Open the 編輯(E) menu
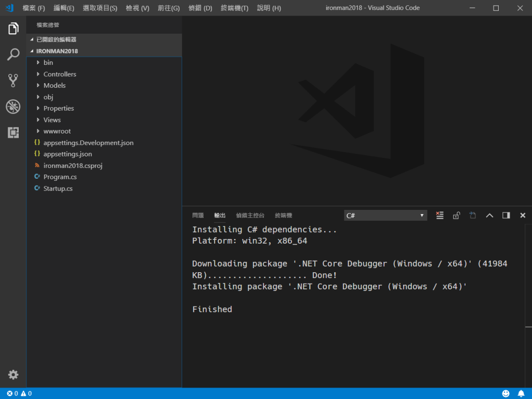Viewport: 532px width, 399px height. point(64,8)
